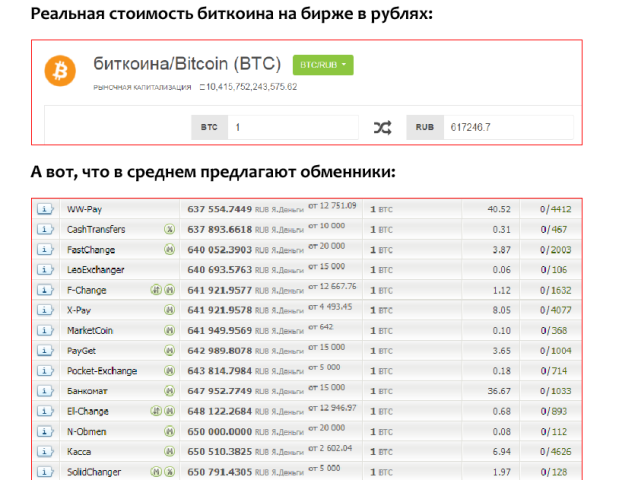Click minimum amount 'от 642' in MarketCoin row
Image resolution: width=619 pixels, height=480 pixels.
321,327
